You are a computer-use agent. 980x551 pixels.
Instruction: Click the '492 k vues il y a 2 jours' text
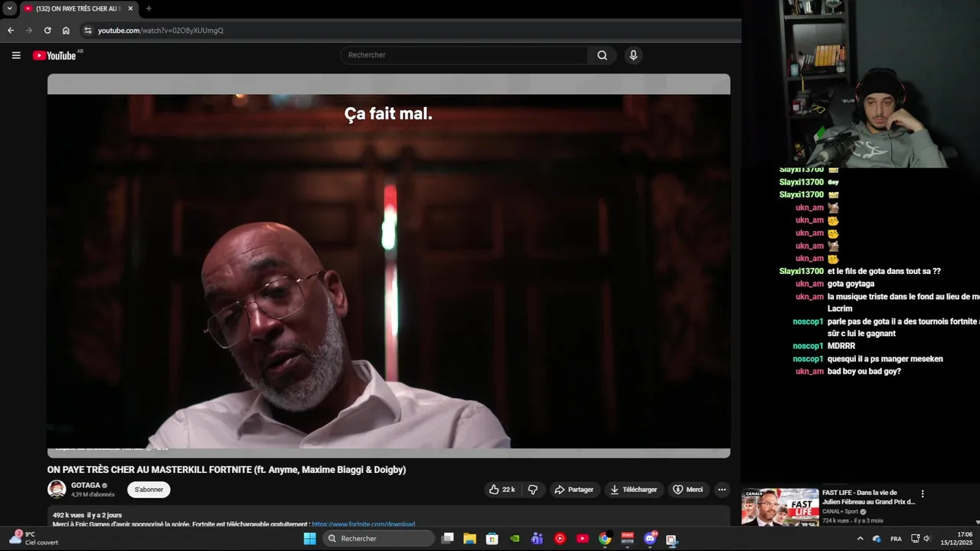point(87,515)
